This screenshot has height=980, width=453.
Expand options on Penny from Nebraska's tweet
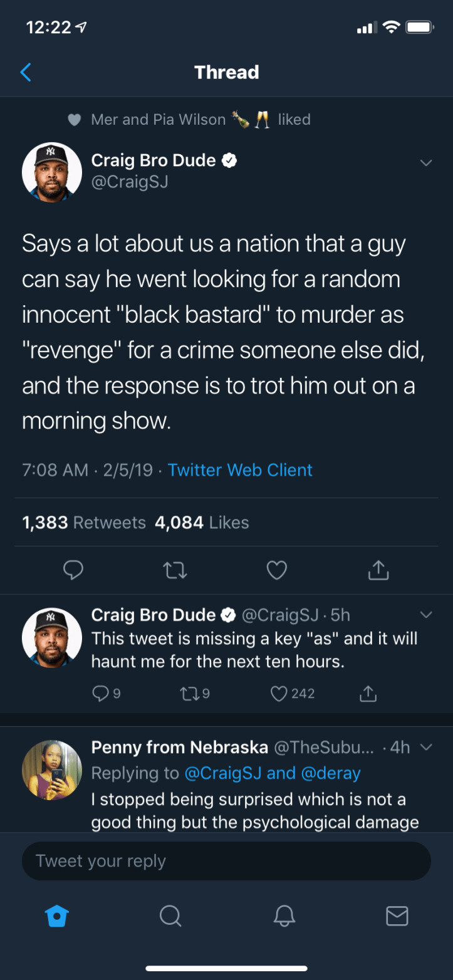(426, 747)
